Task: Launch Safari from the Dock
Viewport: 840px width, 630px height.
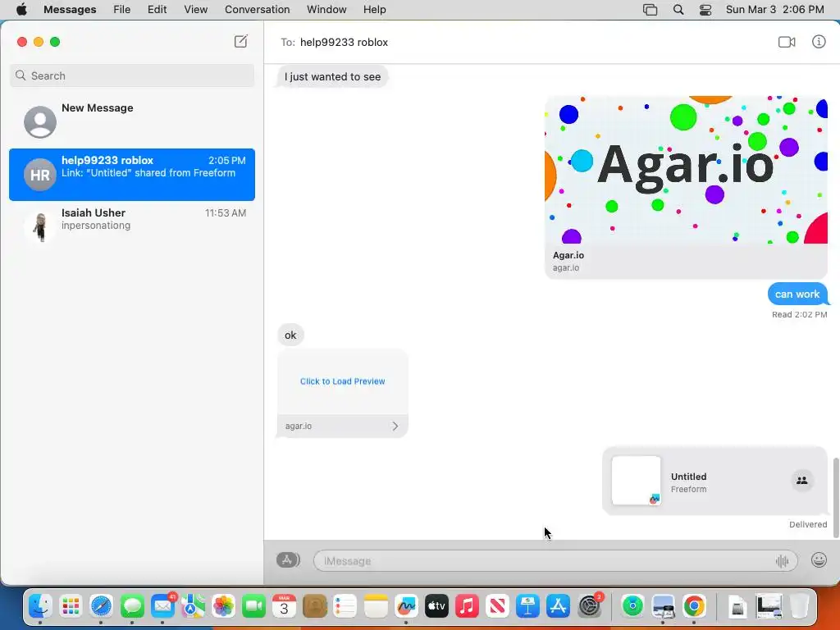Action: pyautogui.click(x=101, y=606)
